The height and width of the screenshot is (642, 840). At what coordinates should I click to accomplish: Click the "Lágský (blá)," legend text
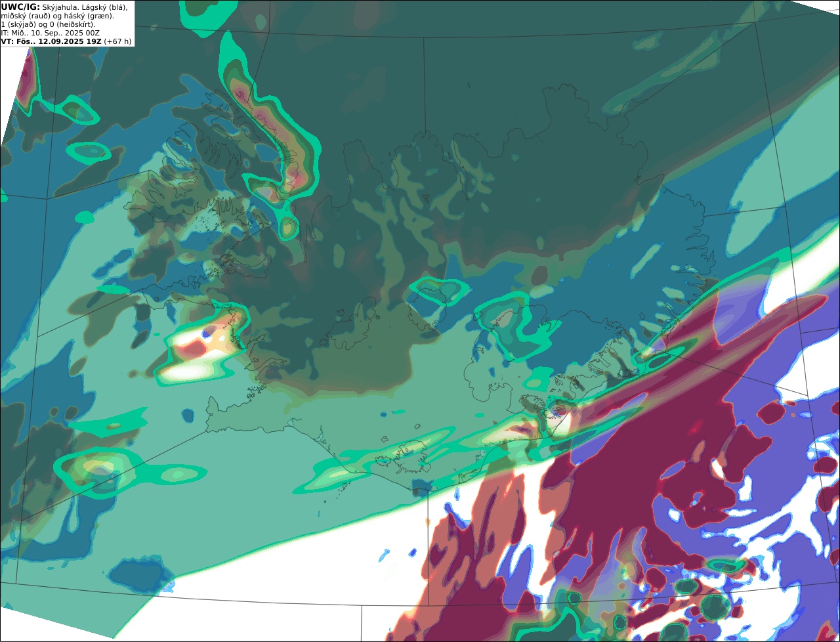point(105,7)
